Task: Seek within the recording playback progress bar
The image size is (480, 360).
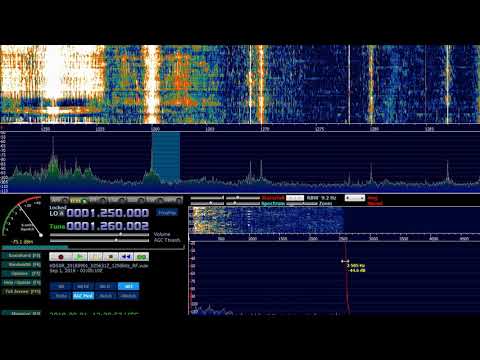Action: [93, 247]
